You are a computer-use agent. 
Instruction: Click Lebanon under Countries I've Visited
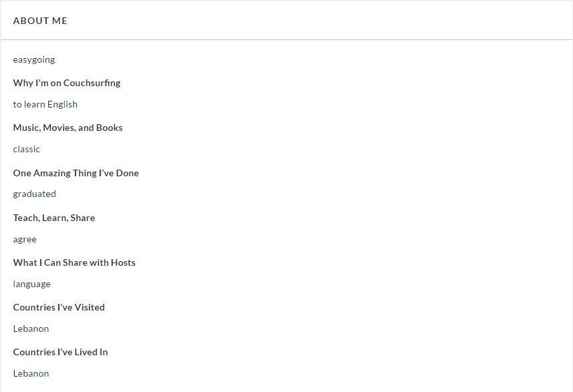click(x=31, y=329)
